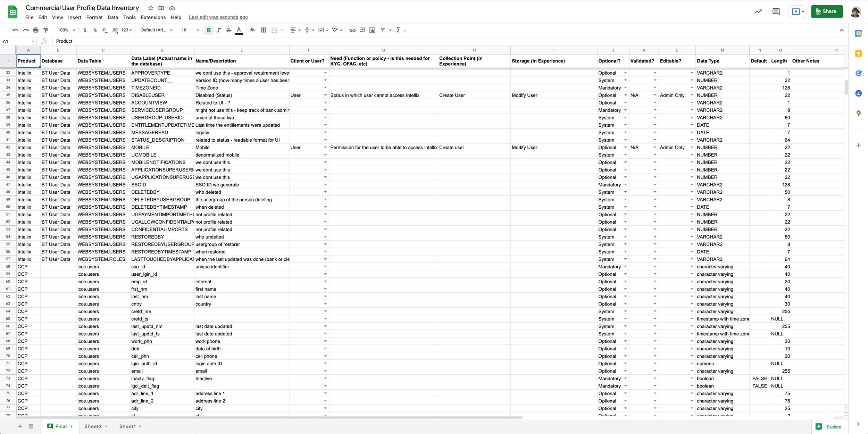Click the Explore button
The height and width of the screenshot is (434, 868).
(x=829, y=427)
